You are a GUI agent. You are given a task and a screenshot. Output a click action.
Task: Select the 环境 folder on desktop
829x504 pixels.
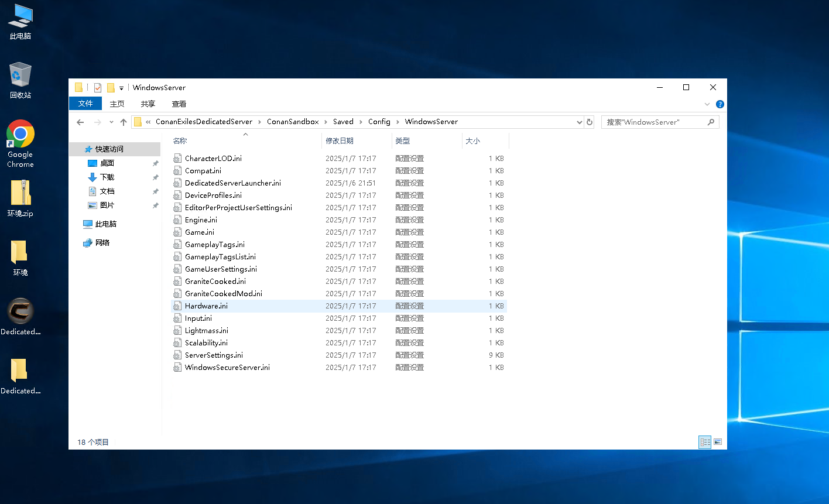[20, 258]
